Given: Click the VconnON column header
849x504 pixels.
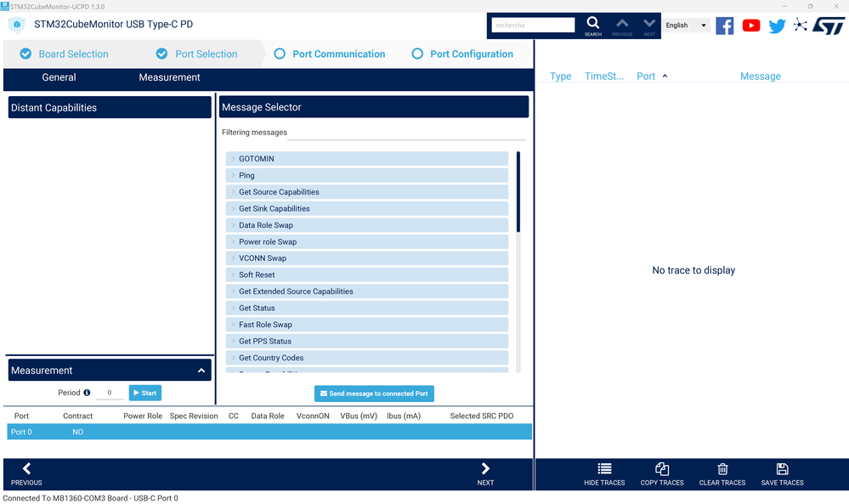Looking at the screenshot, I should tap(313, 416).
